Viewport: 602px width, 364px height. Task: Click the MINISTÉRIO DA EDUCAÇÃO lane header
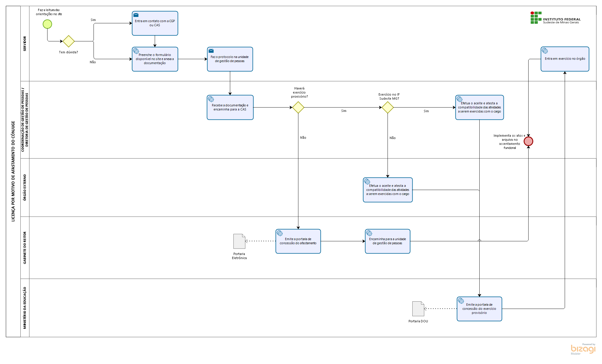coord(25,308)
